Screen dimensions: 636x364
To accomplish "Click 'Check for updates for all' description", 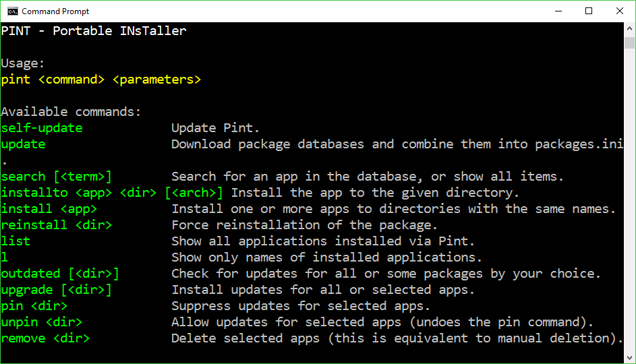I will pyautogui.click(x=386, y=274).
